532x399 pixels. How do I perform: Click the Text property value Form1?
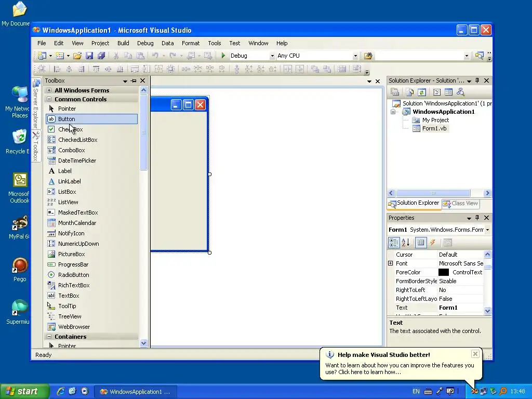[x=448, y=308]
